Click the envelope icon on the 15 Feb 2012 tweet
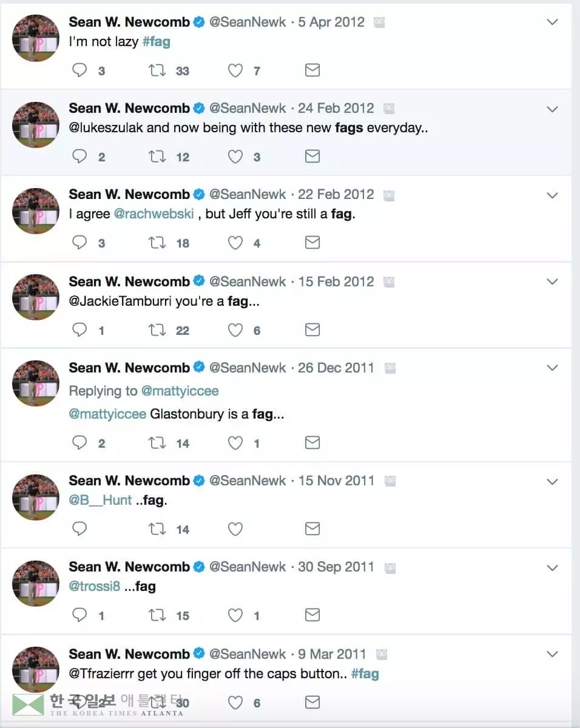Screen dimensions: 580x728 [312, 329]
